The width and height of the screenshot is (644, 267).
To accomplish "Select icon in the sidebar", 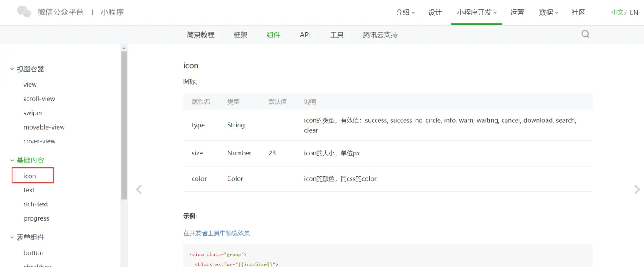I will 30,176.
